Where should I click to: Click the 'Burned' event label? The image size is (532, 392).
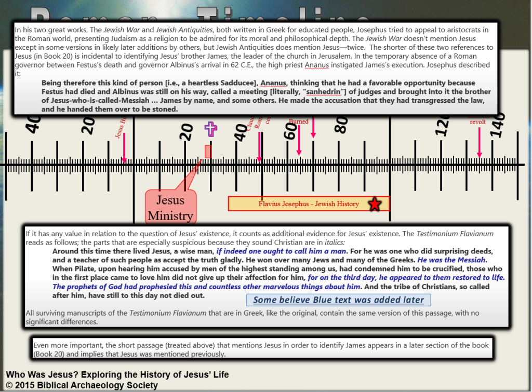click(299, 121)
